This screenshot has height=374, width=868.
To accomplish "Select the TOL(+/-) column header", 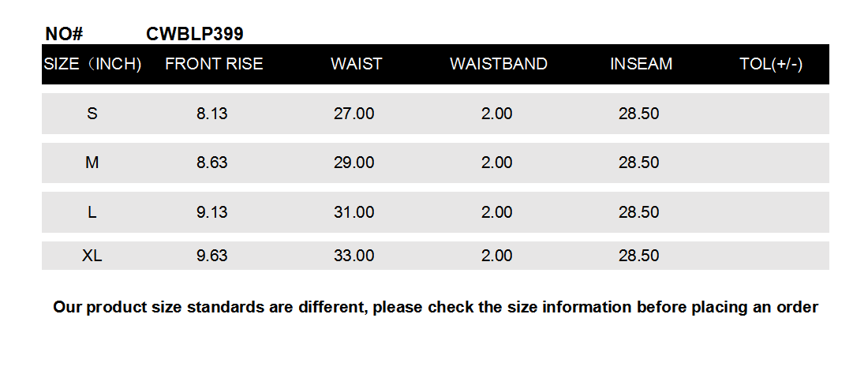I will (770, 65).
